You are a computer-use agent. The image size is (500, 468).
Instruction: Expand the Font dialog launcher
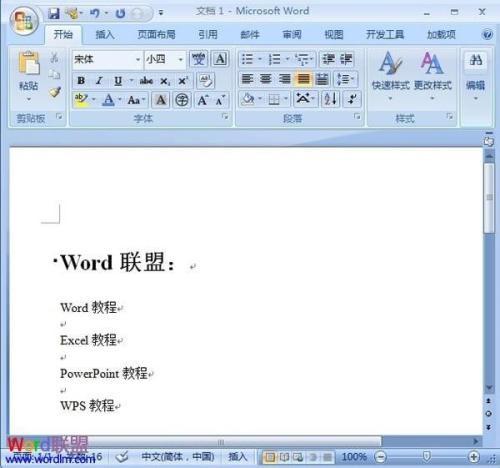click(225, 117)
